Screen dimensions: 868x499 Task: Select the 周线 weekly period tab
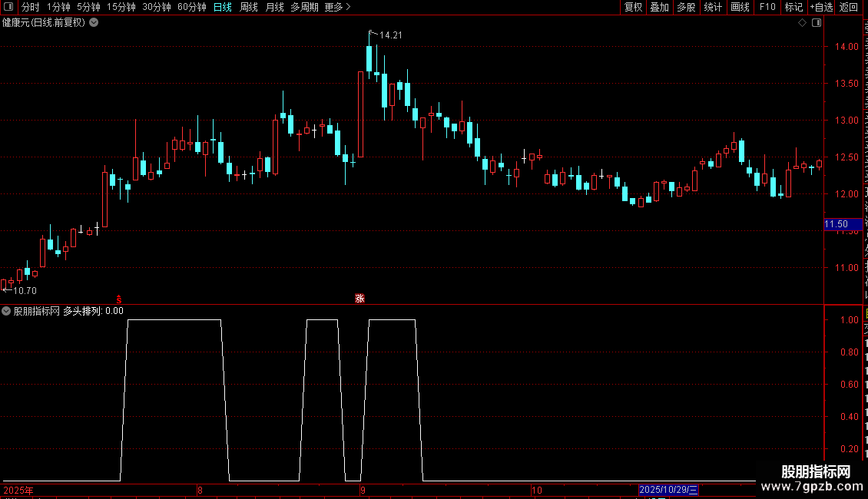pos(249,7)
